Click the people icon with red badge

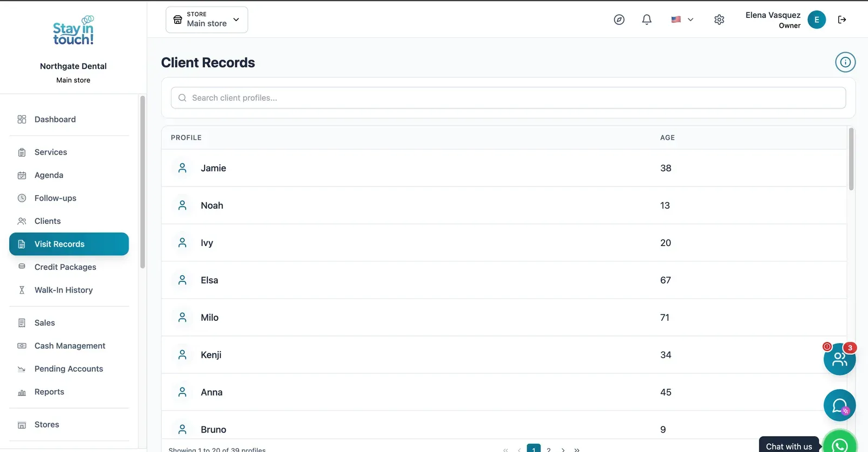click(x=839, y=359)
